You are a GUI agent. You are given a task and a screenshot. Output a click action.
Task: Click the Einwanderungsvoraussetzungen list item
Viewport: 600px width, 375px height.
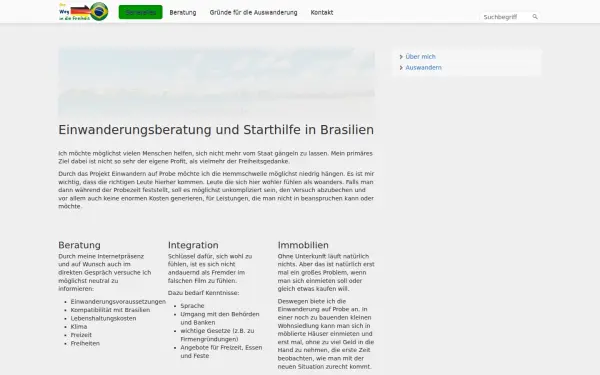click(118, 302)
